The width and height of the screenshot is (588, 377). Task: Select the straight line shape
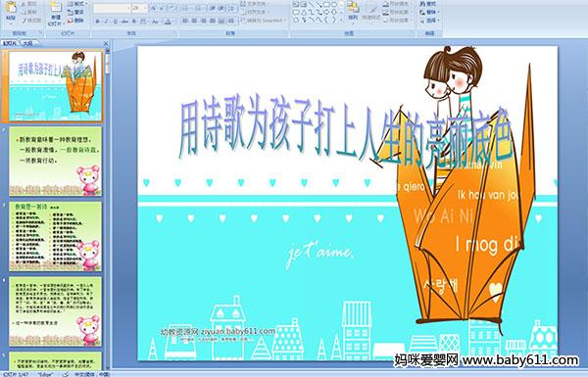click(311, 4)
